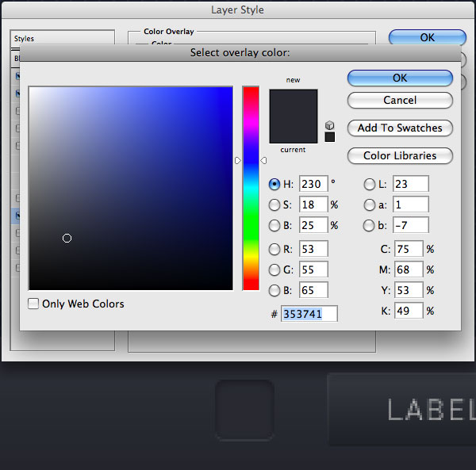Select the S saturation radio button
Image resolution: width=476 pixels, height=470 pixels.
274,204
